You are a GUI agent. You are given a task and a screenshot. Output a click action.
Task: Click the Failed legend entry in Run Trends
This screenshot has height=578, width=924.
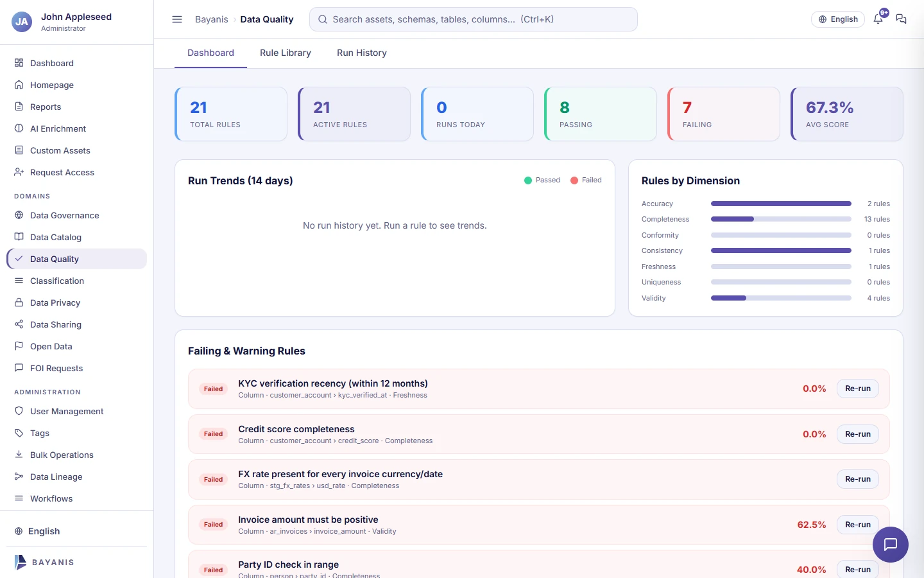(586, 180)
